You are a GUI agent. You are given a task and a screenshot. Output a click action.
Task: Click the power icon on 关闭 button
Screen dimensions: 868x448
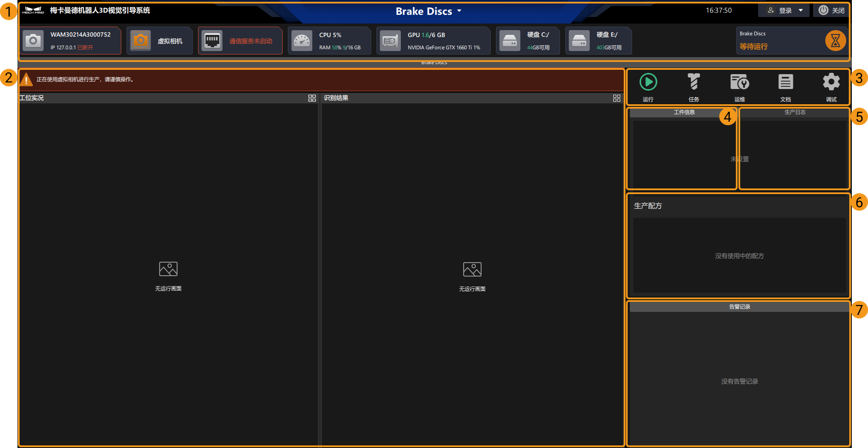coord(823,10)
